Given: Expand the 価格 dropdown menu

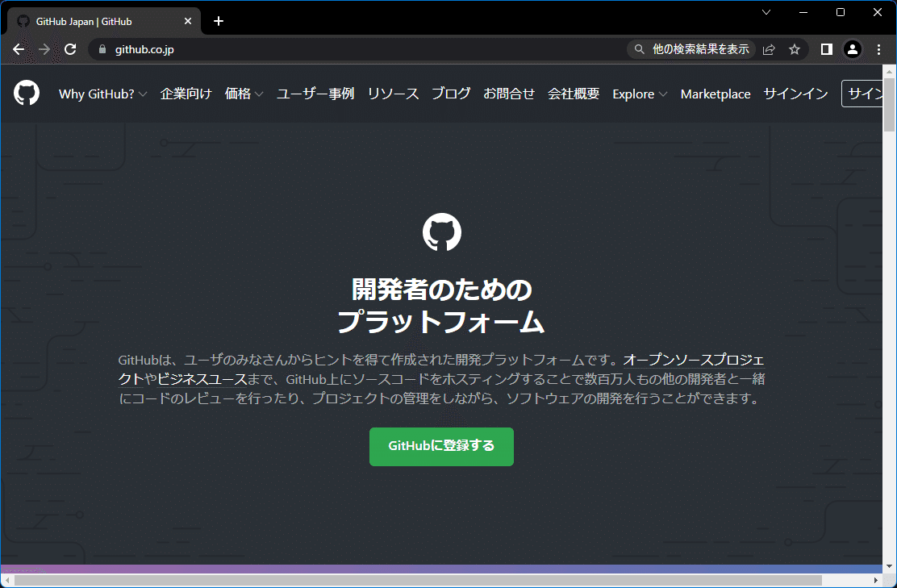Looking at the screenshot, I should tap(244, 94).
